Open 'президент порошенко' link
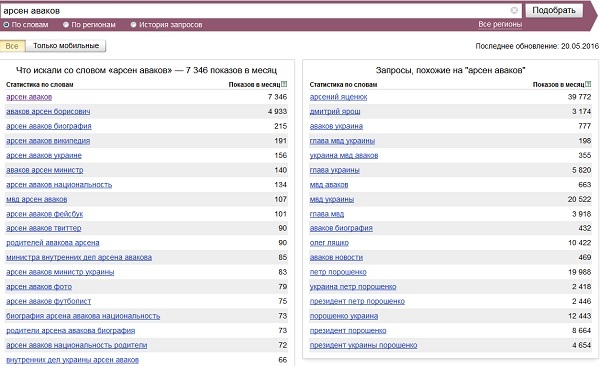Image resolution: width=600 pixels, height=366 pixels. (x=348, y=331)
